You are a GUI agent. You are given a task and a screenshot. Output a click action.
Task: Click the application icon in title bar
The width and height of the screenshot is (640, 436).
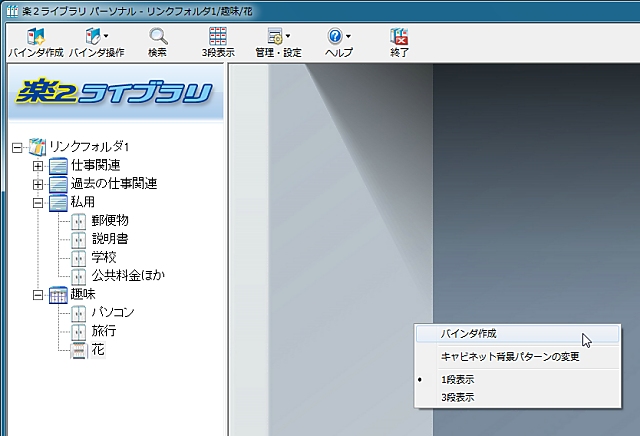[12, 11]
